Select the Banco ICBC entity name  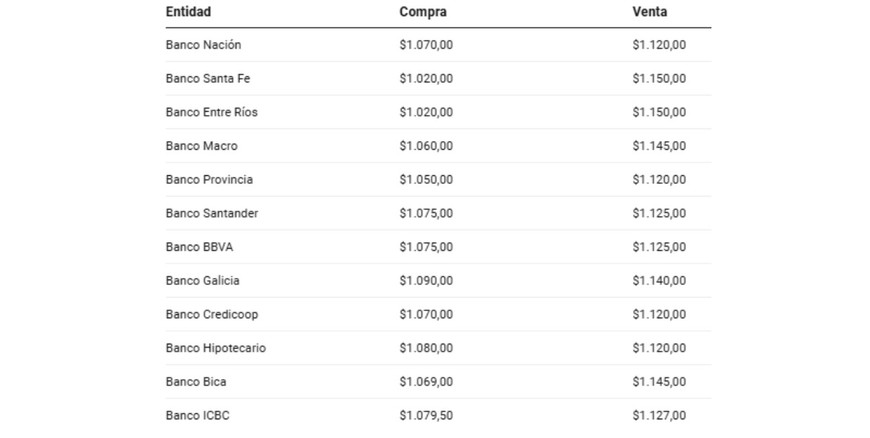click(198, 415)
